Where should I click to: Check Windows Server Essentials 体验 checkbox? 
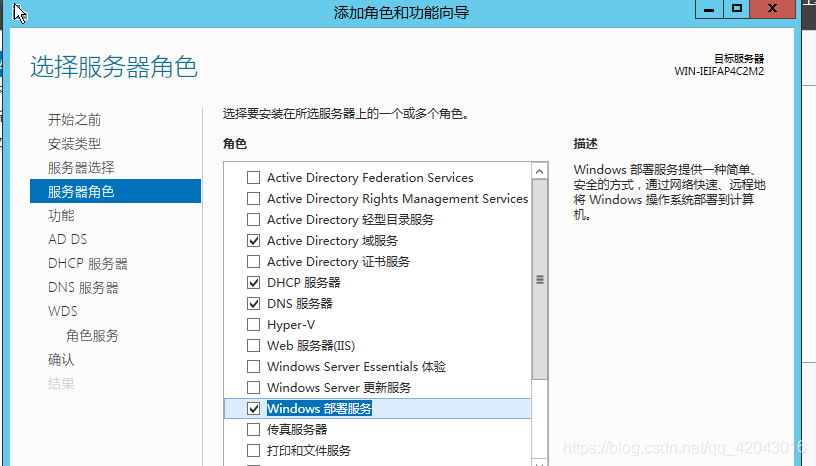pos(253,367)
